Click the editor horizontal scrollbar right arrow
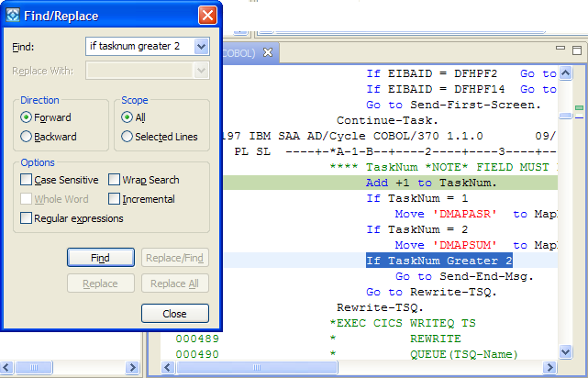This screenshot has width=588, height=378. (x=551, y=367)
